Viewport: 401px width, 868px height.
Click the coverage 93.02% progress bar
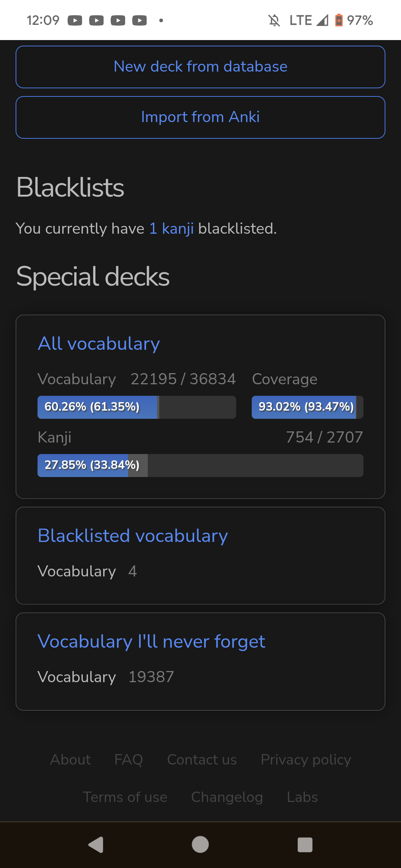pyautogui.click(x=307, y=407)
